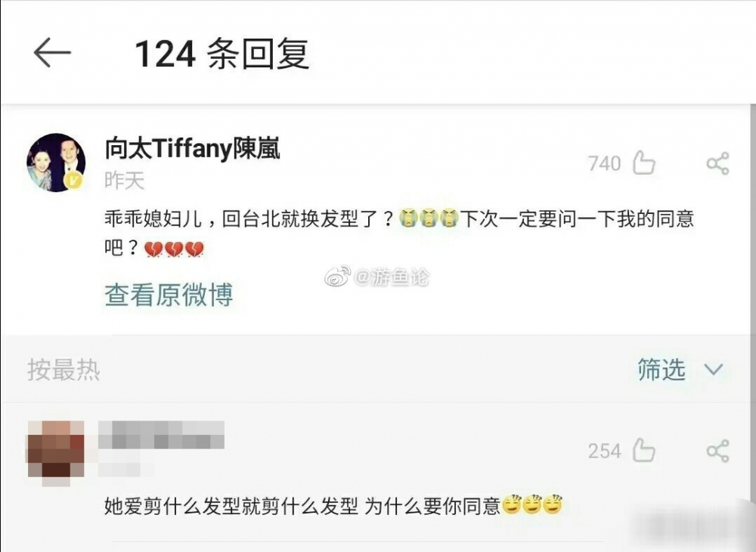Share the reply with 254 likes
The image size is (756, 552).
[717, 450]
